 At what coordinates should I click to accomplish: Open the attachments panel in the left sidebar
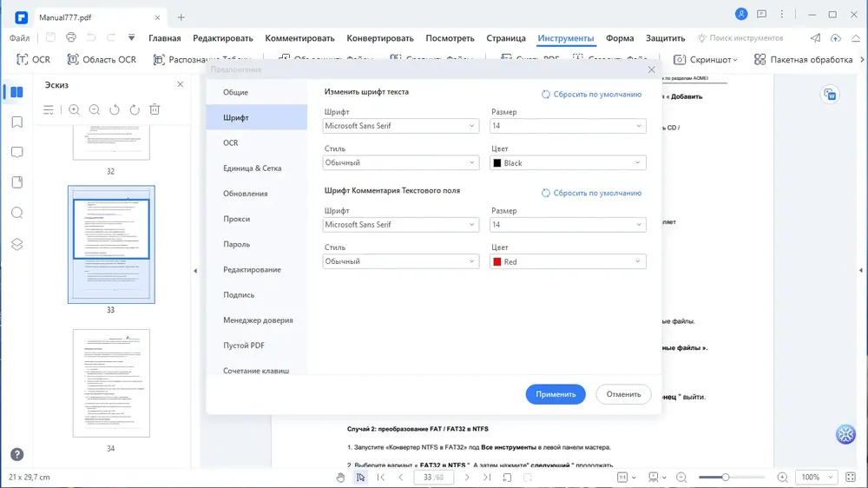coord(17,182)
